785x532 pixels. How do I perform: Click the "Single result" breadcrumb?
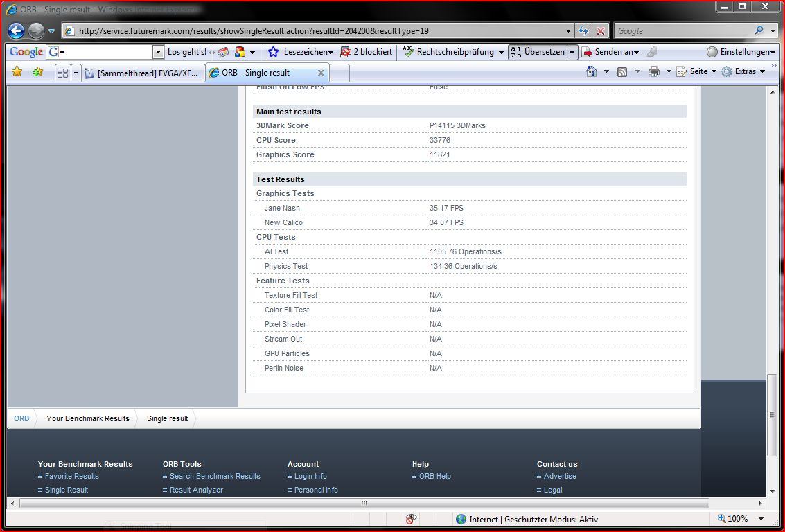(x=167, y=418)
